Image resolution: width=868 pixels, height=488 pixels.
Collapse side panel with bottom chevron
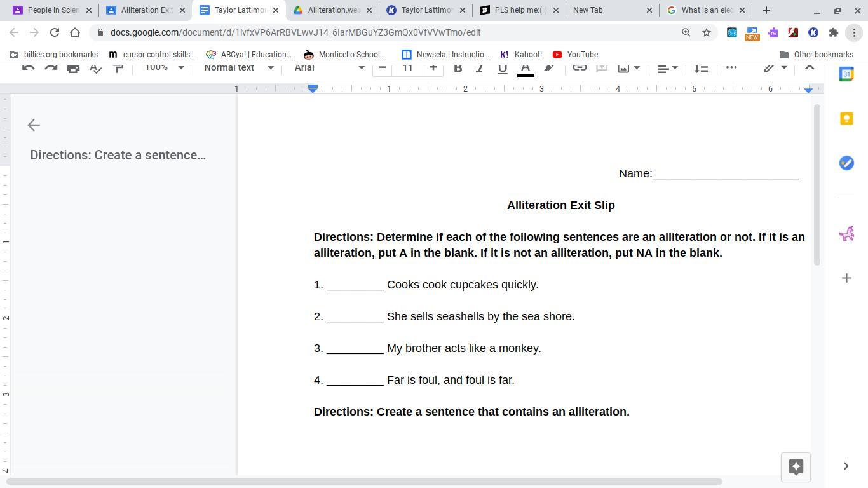[846, 466]
